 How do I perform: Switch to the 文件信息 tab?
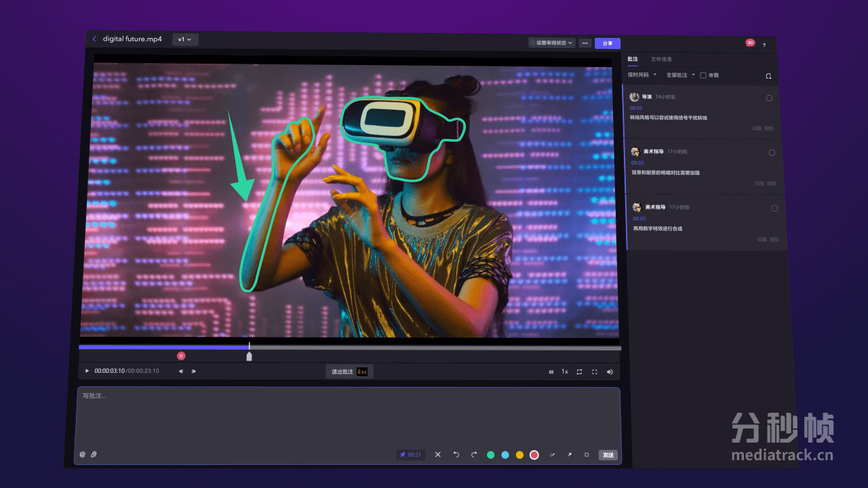(661, 59)
